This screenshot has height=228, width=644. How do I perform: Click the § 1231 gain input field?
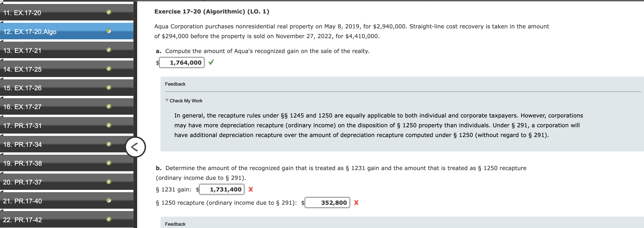coord(222,189)
